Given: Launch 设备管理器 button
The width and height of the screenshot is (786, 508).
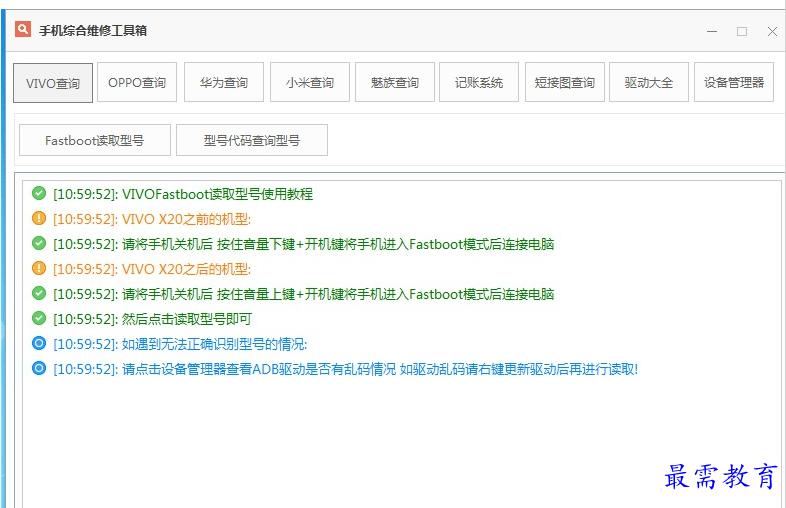Looking at the screenshot, I should click(x=734, y=82).
